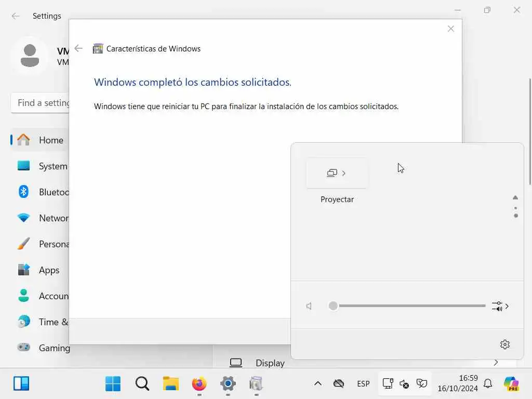This screenshot has width=532, height=399.
Task: Open Bluetooth section in the Settings sidebar
Action: click(x=40, y=192)
